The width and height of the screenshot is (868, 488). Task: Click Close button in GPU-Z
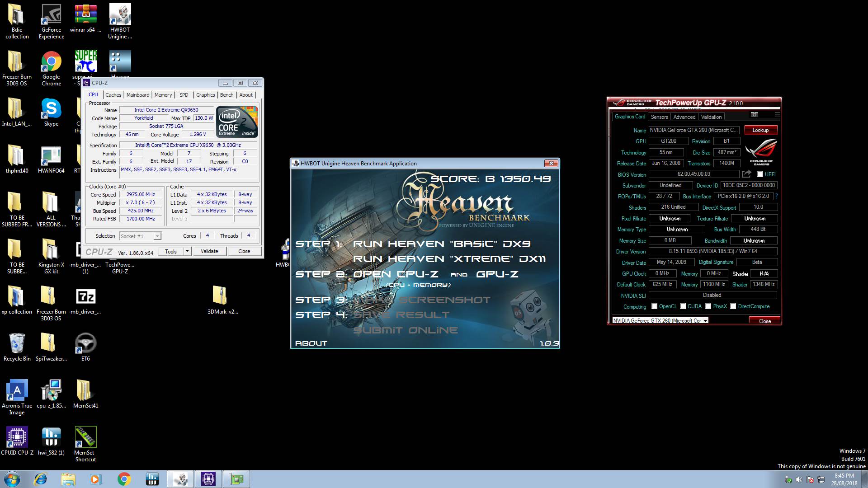point(764,321)
